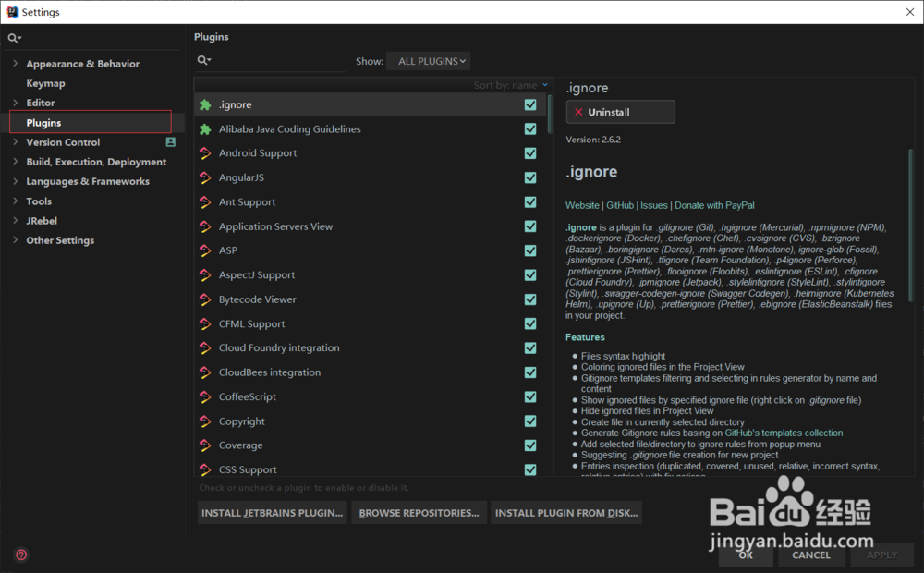Expand Languages & Frameworks node
The image size is (924, 573).
coord(16,181)
